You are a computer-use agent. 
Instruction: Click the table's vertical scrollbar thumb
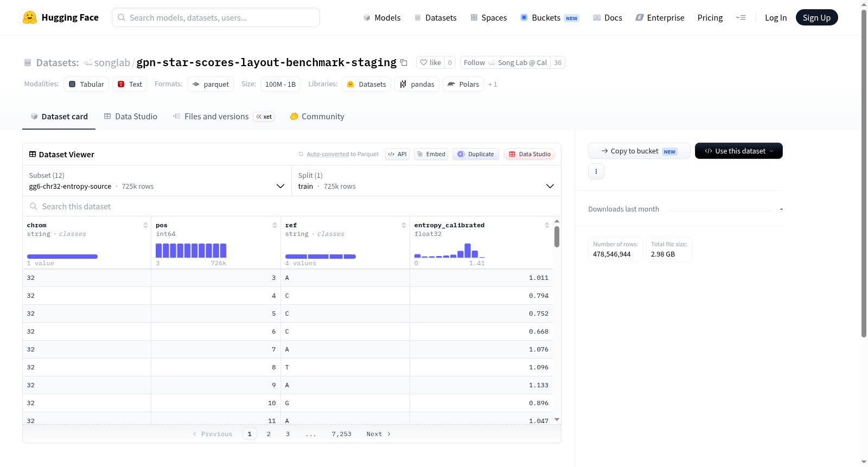pos(557,236)
